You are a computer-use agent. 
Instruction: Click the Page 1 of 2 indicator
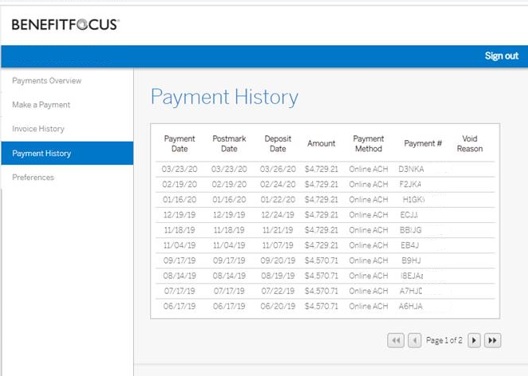pyautogui.click(x=444, y=340)
